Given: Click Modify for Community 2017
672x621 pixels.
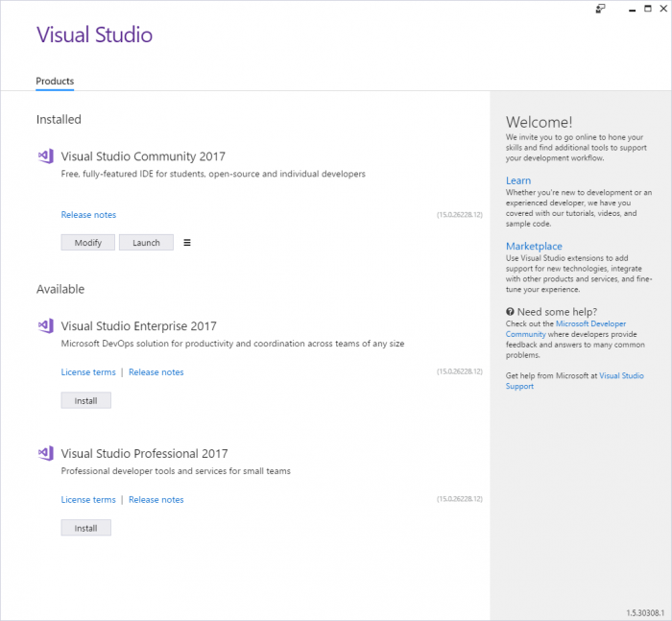Looking at the screenshot, I should (x=88, y=242).
